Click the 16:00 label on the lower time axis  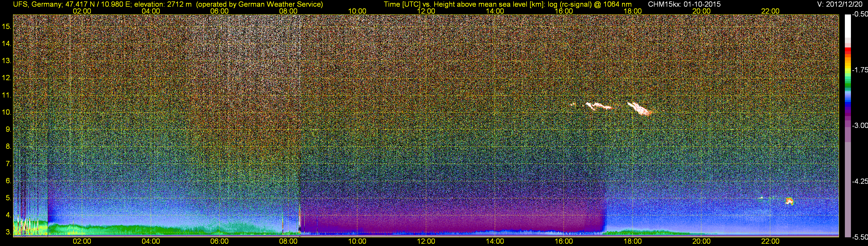[x=564, y=241]
